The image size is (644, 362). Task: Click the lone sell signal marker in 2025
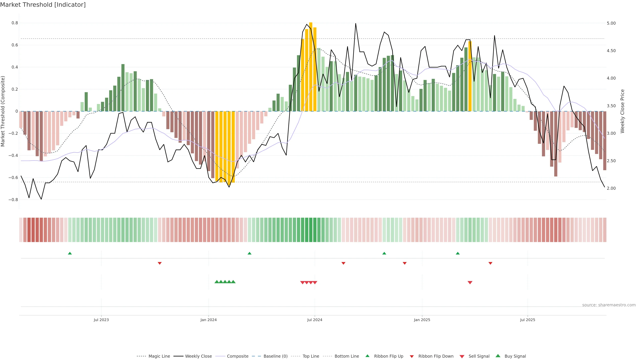point(470,283)
